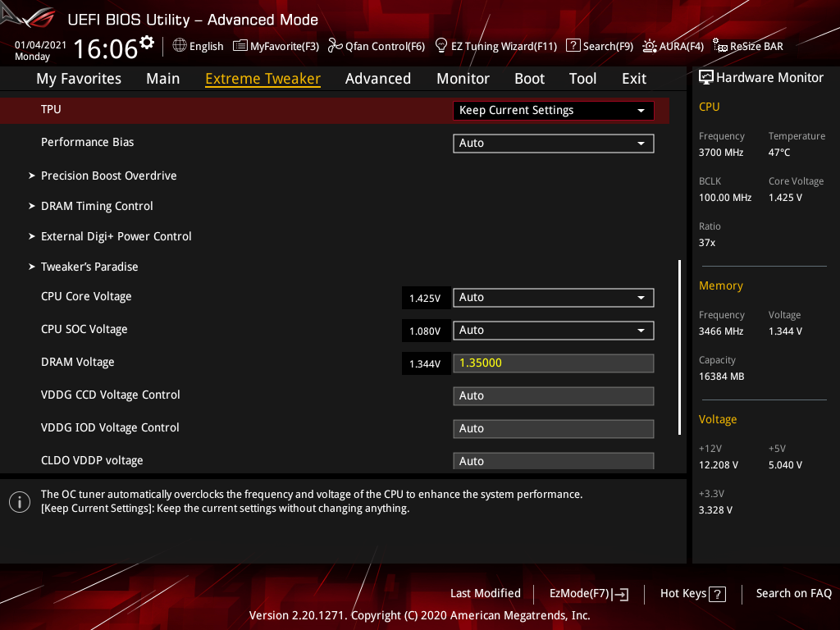Click the settings list vertical scrollbar
This screenshot has width=840, height=630.
point(679,347)
